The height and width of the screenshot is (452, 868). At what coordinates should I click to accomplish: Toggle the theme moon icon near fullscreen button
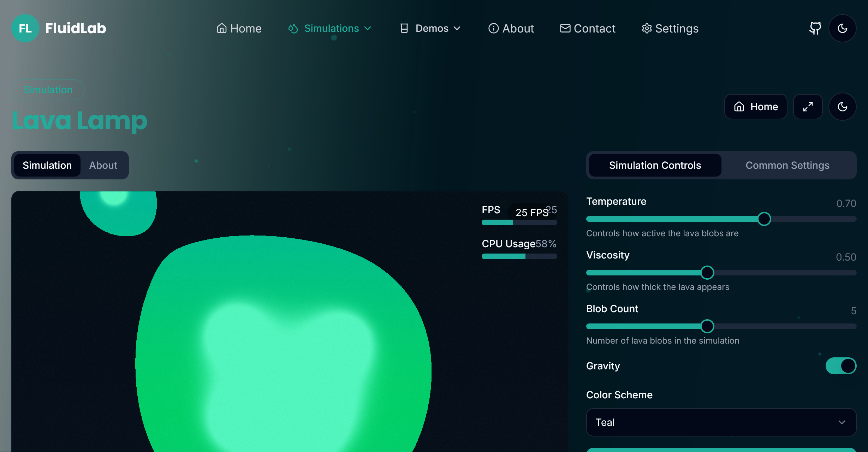pos(843,106)
